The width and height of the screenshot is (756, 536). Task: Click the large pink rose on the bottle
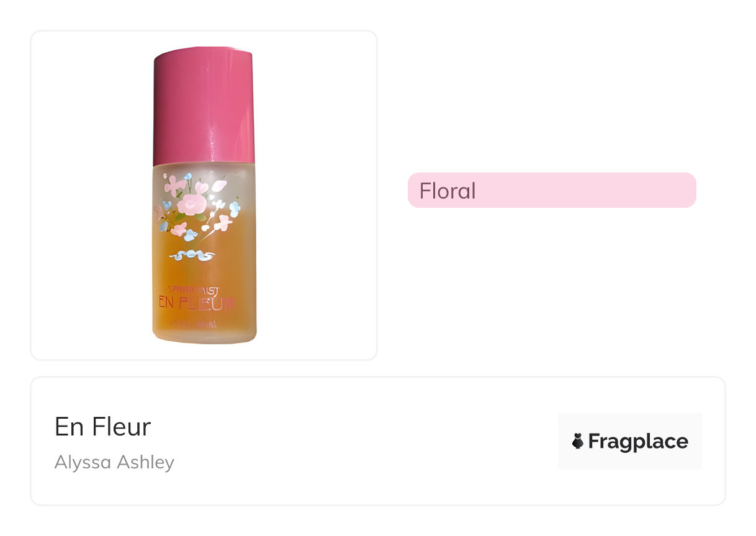(x=191, y=204)
